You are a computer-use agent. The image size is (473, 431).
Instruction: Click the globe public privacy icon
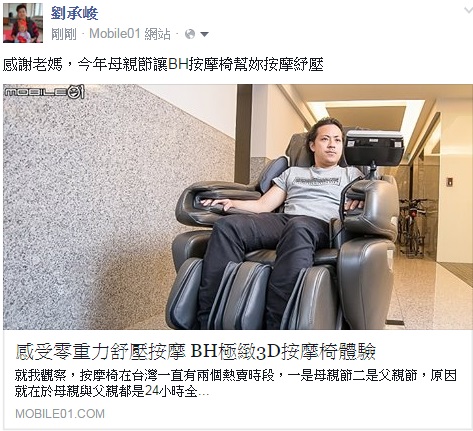pyautogui.click(x=190, y=34)
